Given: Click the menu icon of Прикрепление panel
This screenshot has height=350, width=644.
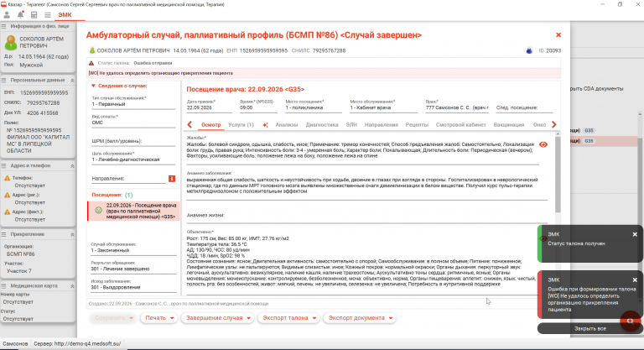Looking at the screenshot, I should pyautogui.click(x=3, y=234).
